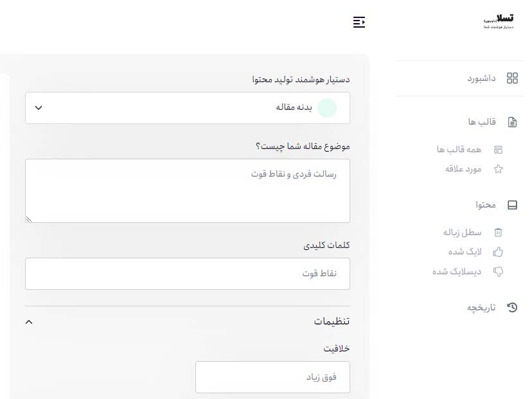The height and width of the screenshot is (399, 532).
Task: Collapse the تنظیمات settings section
Action: point(28,321)
